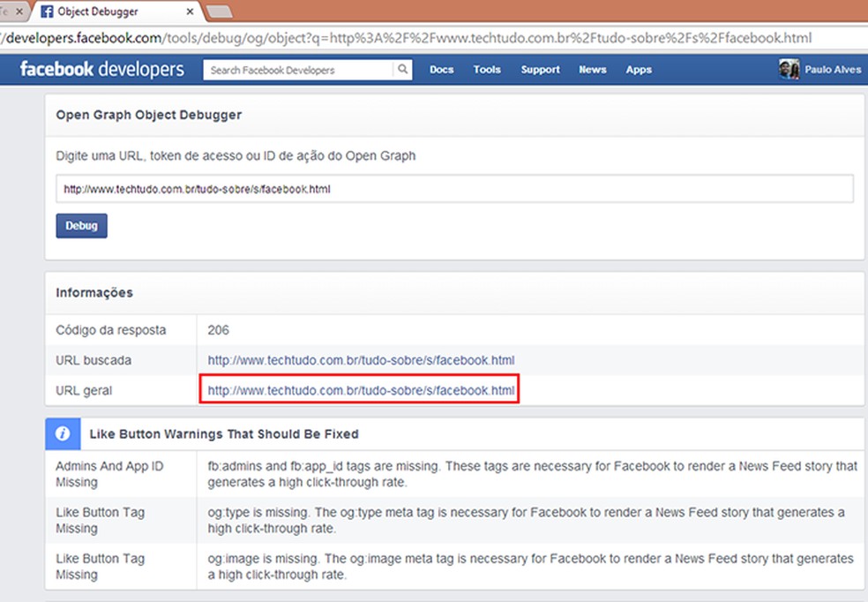Click the blue info icon beside Like Button Warnings

tap(63, 434)
